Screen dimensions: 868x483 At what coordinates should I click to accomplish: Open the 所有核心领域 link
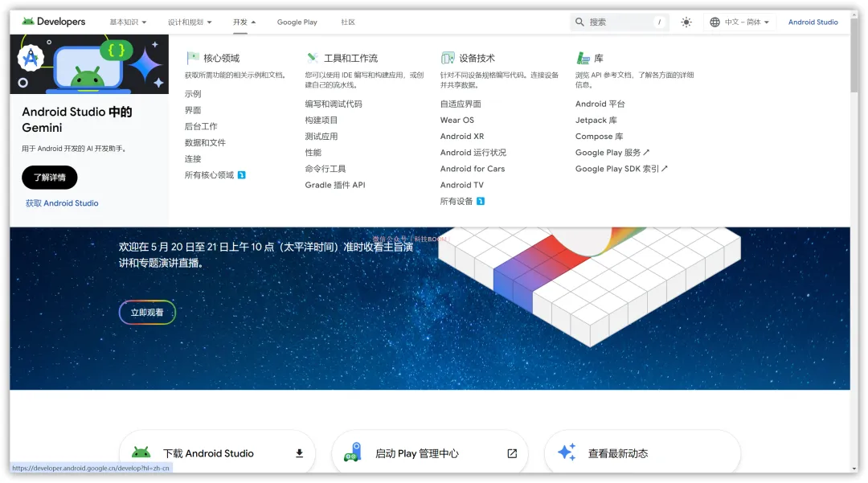click(209, 175)
